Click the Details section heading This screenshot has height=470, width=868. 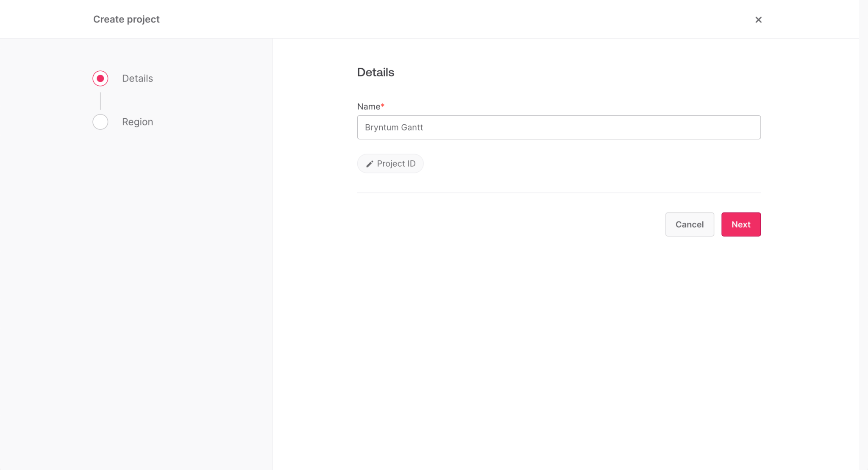click(376, 72)
